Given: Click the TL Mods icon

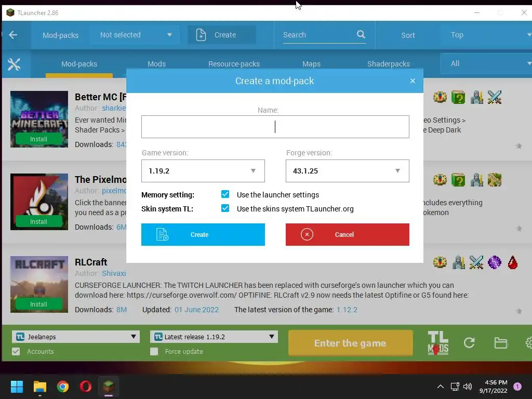Looking at the screenshot, I should [x=438, y=343].
